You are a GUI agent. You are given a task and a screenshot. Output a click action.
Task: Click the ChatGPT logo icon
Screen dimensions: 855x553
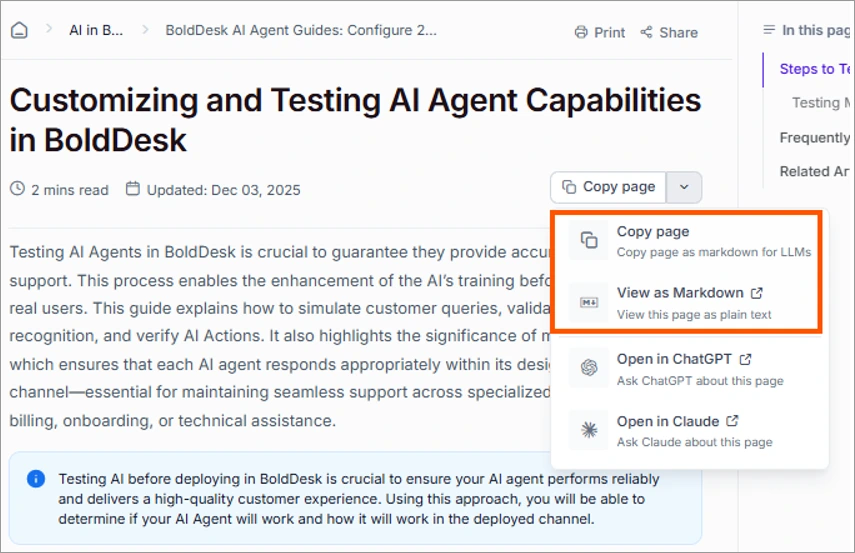589,368
